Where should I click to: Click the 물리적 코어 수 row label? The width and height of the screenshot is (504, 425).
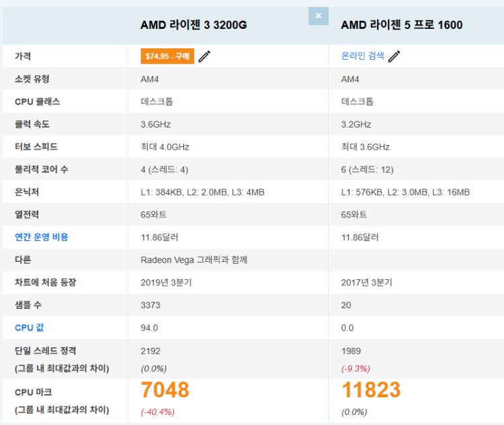[x=42, y=169]
